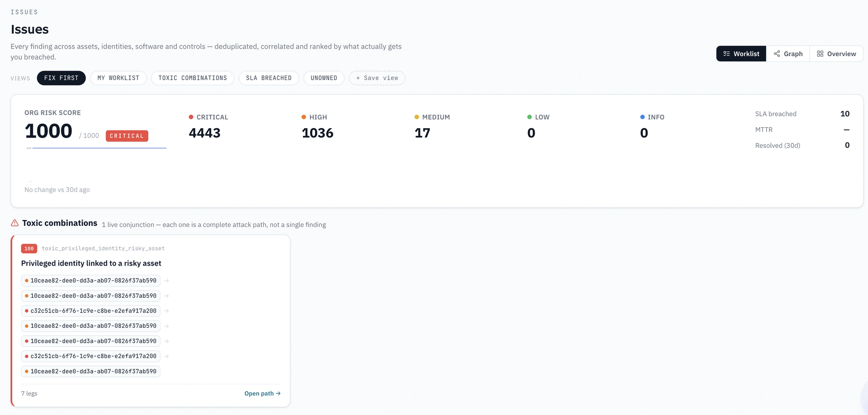Select the MY WORKLIST view
This screenshot has height=415, width=868.
pyautogui.click(x=118, y=78)
